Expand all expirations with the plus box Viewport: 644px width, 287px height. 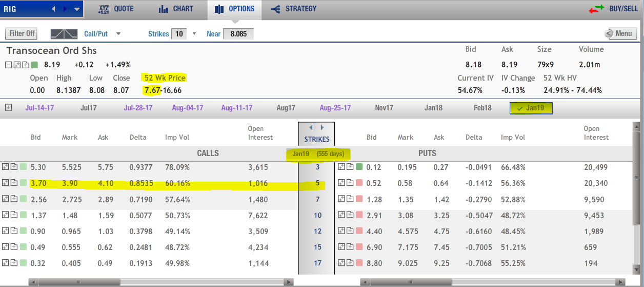click(x=8, y=108)
